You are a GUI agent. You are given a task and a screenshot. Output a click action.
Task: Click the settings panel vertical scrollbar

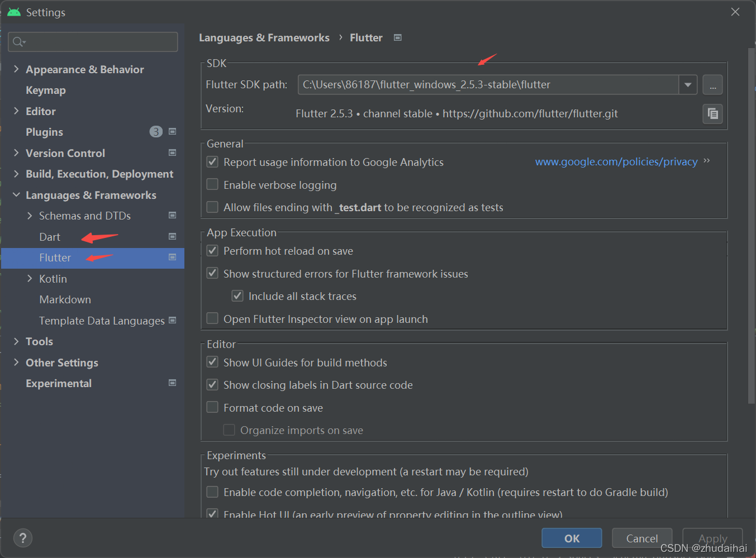point(751,225)
